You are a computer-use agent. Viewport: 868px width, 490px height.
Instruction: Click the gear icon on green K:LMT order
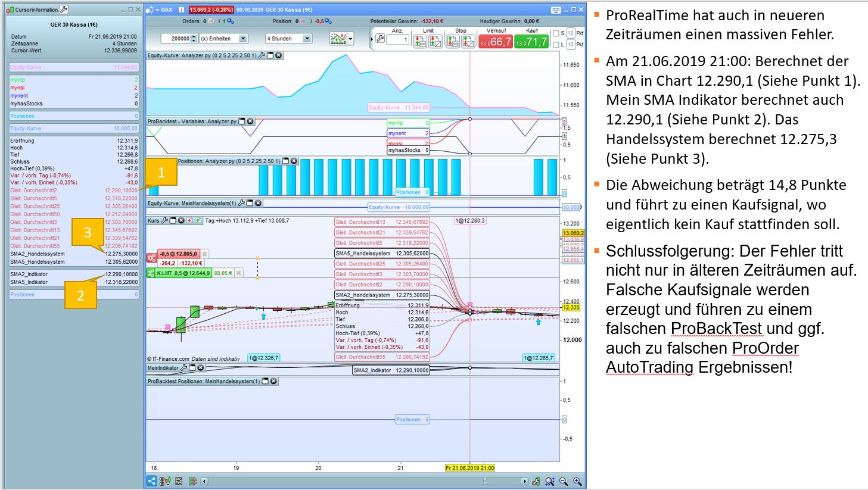pos(151,273)
